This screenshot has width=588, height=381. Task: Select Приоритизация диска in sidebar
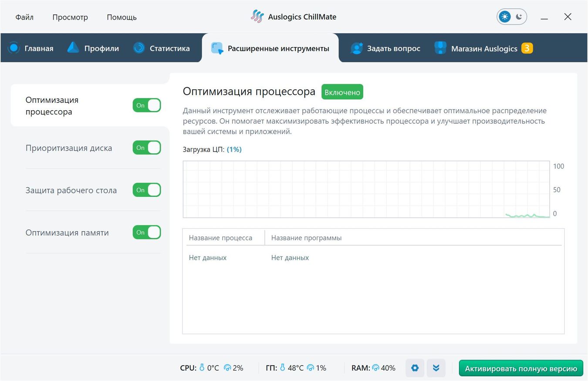point(69,148)
